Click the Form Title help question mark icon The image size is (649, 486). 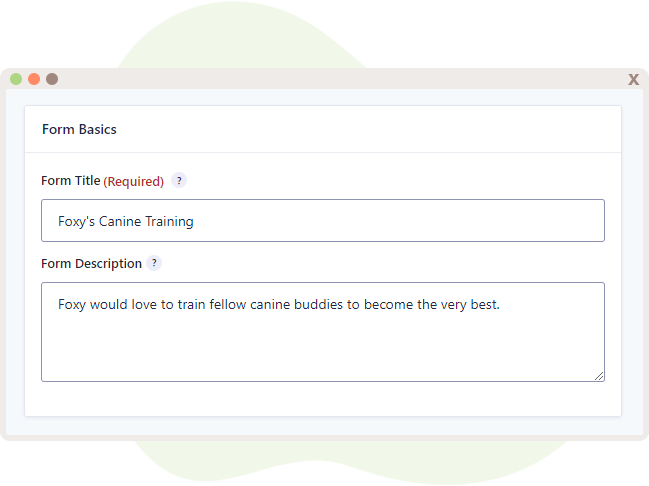tap(179, 180)
